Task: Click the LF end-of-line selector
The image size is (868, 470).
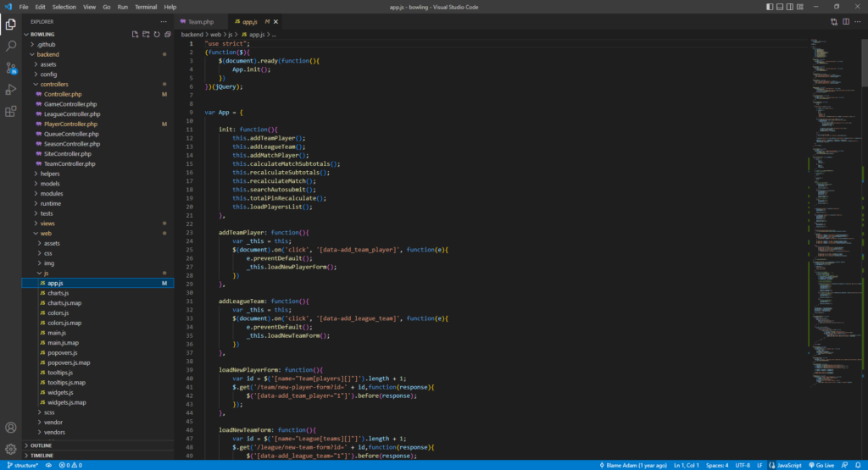Action: [x=759, y=465]
